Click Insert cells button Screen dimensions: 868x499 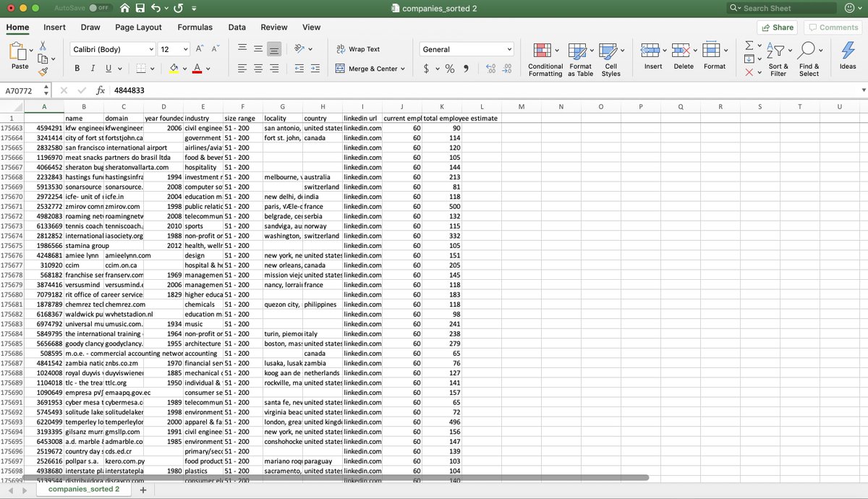pyautogui.click(x=652, y=56)
